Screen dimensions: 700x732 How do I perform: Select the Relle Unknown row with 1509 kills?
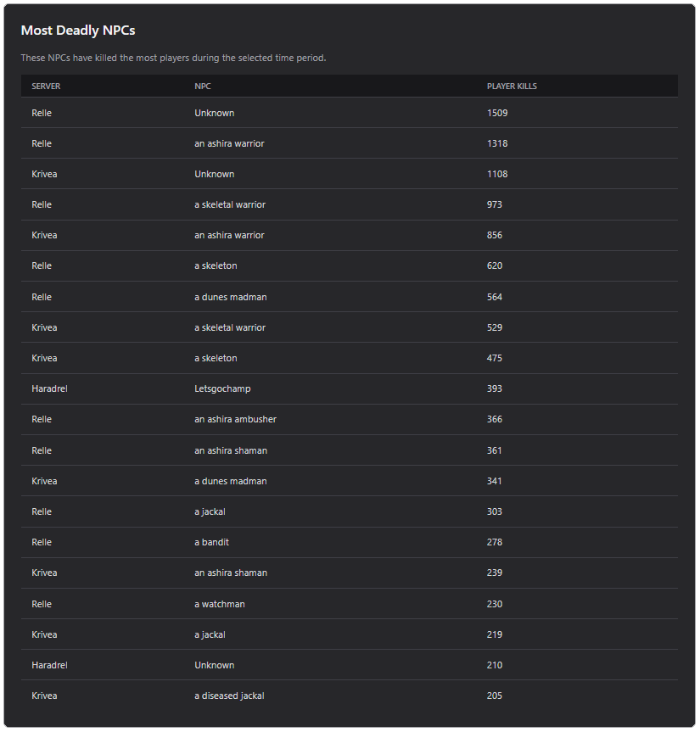[350, 113]
